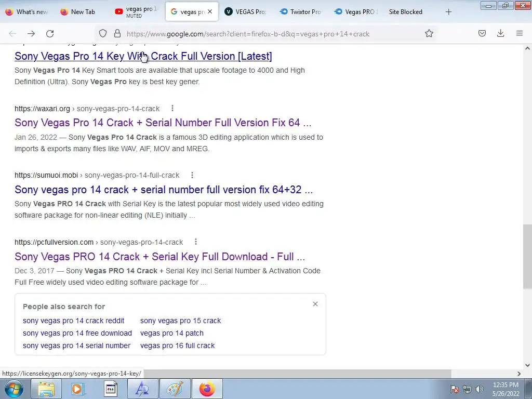Open the waxari.org Crack + Serial Number result

163,123
